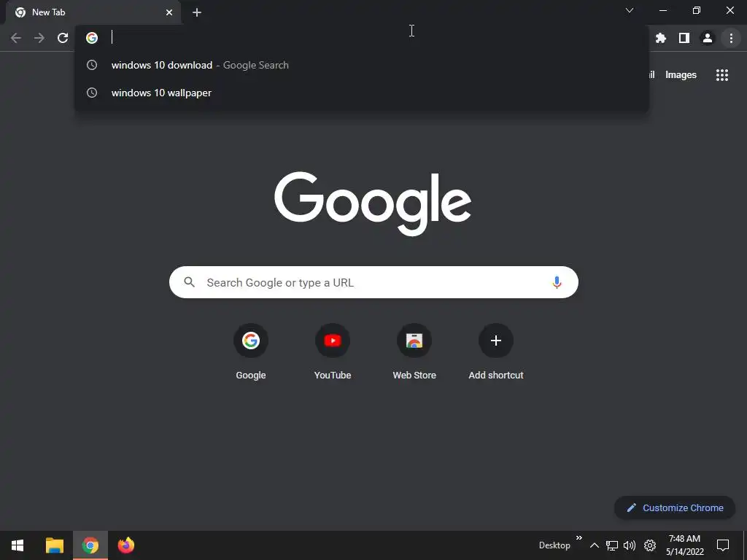This screenshot has height=560, width=747.
Task: Pick the 'windows 10 wallpaper' suggestion
Action: [x=362, y=93]
